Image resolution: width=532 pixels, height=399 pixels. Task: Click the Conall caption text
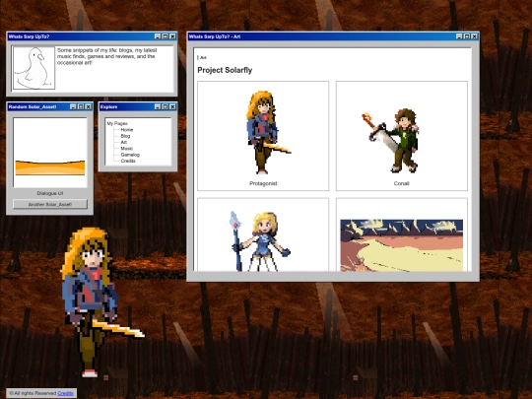[401, 183]
